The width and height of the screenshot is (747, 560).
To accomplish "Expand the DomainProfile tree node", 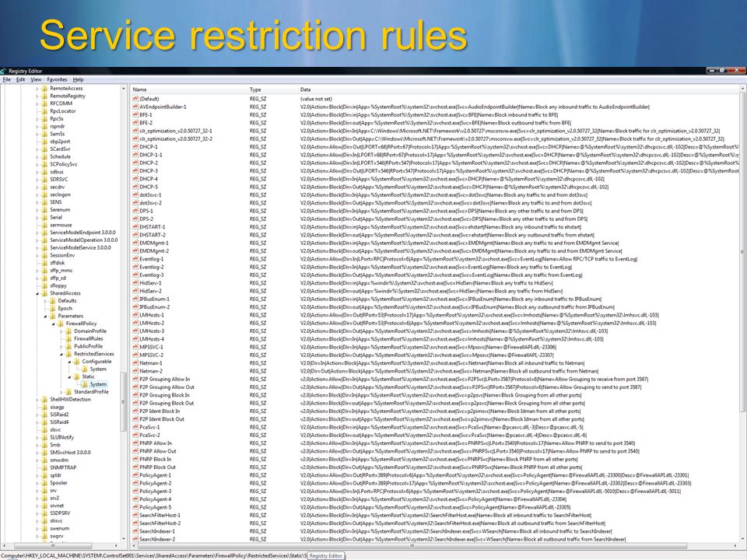I will [61, 331].
